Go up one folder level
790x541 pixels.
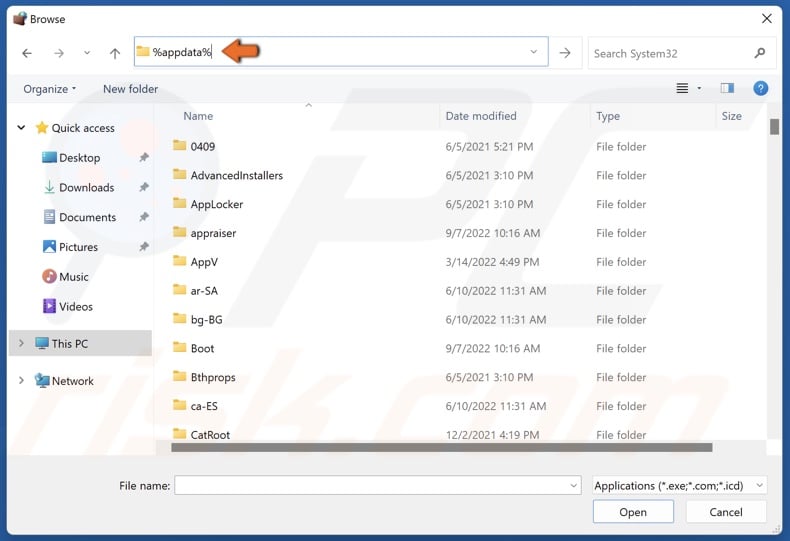(115, 53)
